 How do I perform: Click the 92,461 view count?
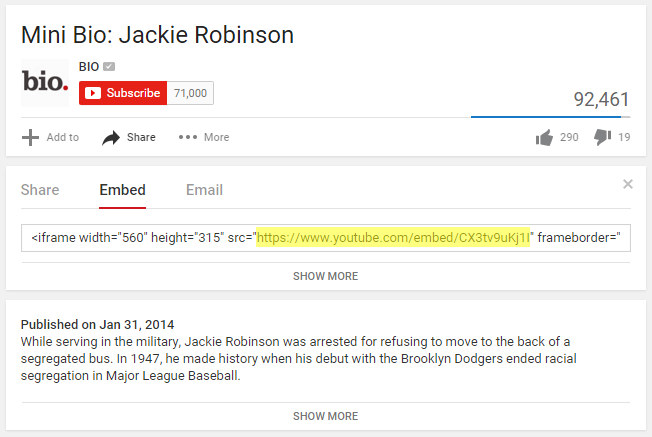pyautogui.click(x=601, y=99)
